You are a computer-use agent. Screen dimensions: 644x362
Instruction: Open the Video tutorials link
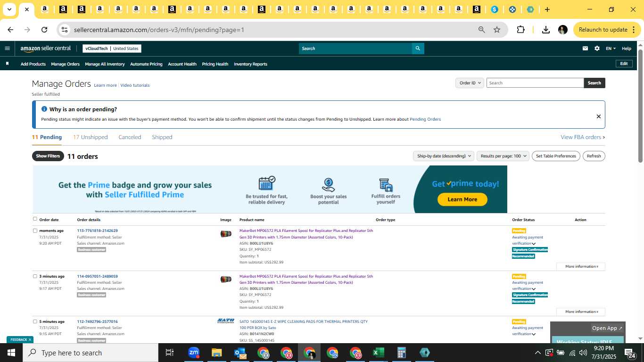coord(135,85)
